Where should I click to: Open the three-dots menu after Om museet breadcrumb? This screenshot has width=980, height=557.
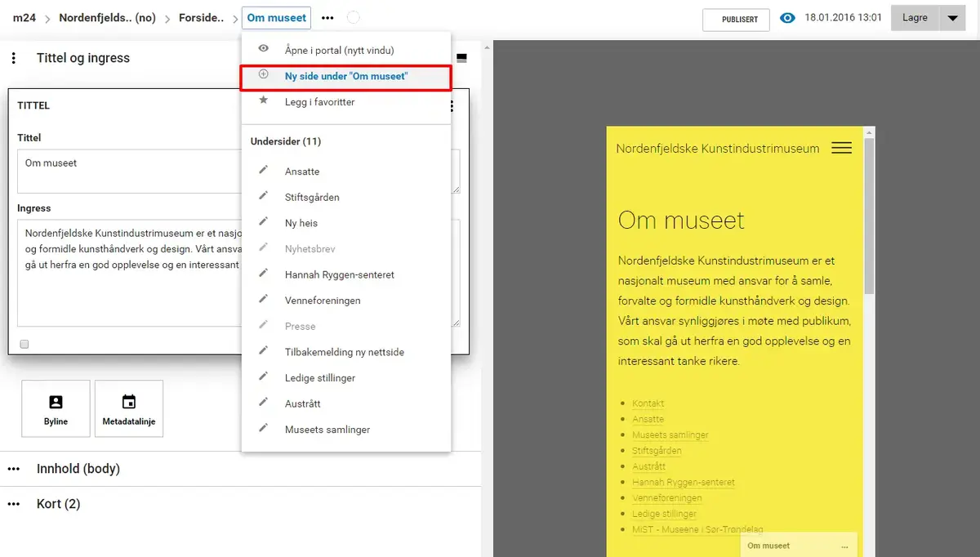(327, 17)
